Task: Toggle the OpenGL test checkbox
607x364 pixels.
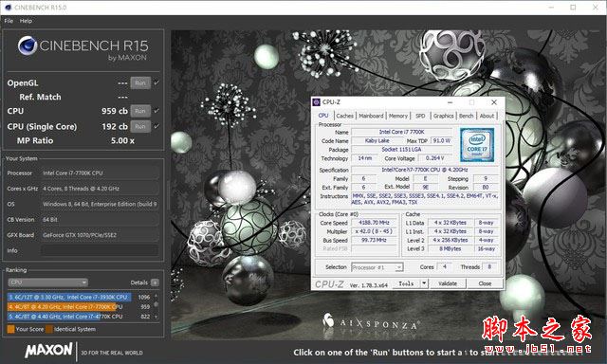Action: coord(156,82)
